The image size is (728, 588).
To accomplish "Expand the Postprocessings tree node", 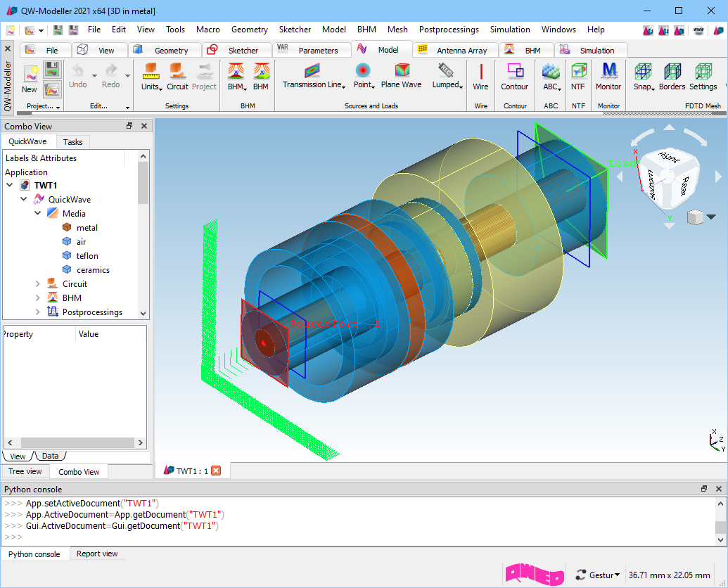I will click(38, 312).
